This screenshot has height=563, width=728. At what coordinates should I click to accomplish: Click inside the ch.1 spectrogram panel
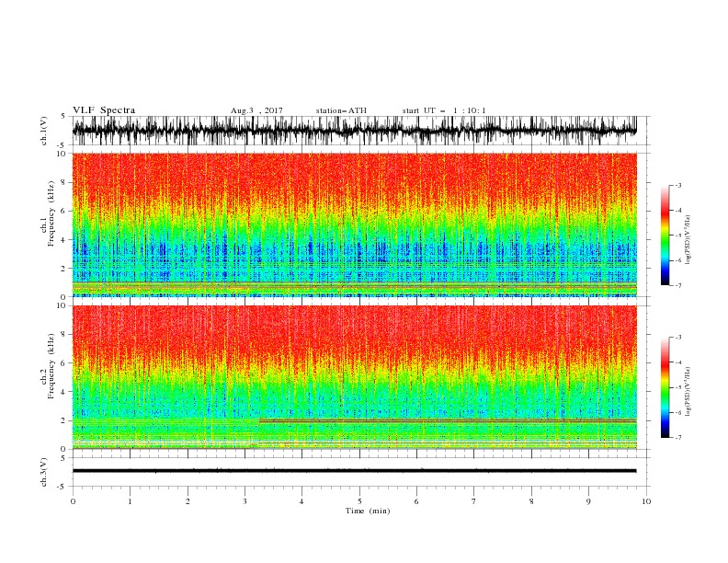355,224
